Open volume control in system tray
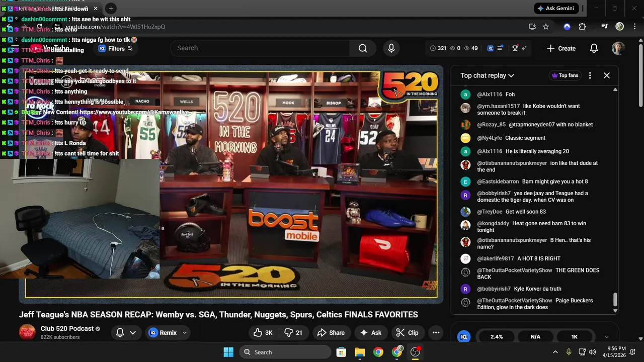Viewport: 644px width, 362px height. (592, 352)
